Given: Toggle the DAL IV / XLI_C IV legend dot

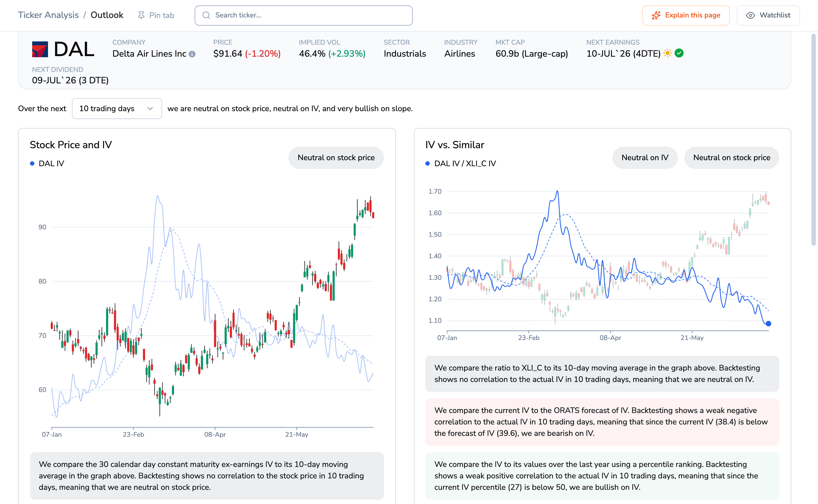Looking at the screenshot, I should 428,163.
